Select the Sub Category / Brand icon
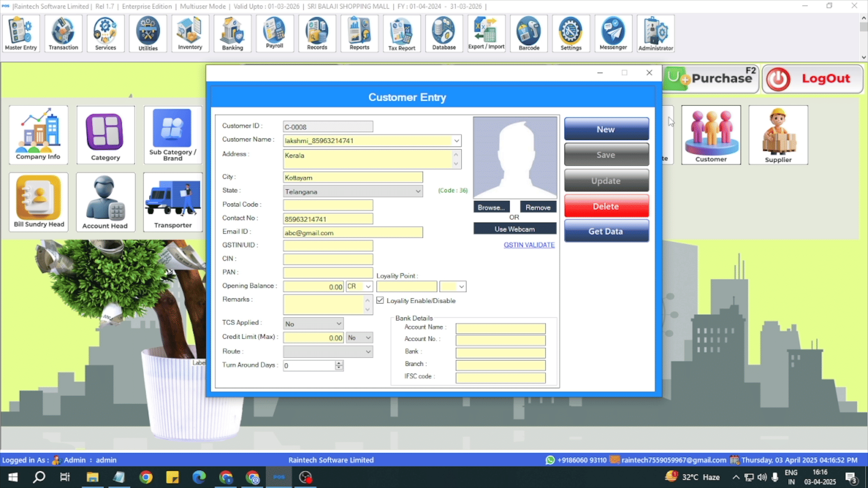The height and width of the screenshot is (488, 868). pos(173,135)
